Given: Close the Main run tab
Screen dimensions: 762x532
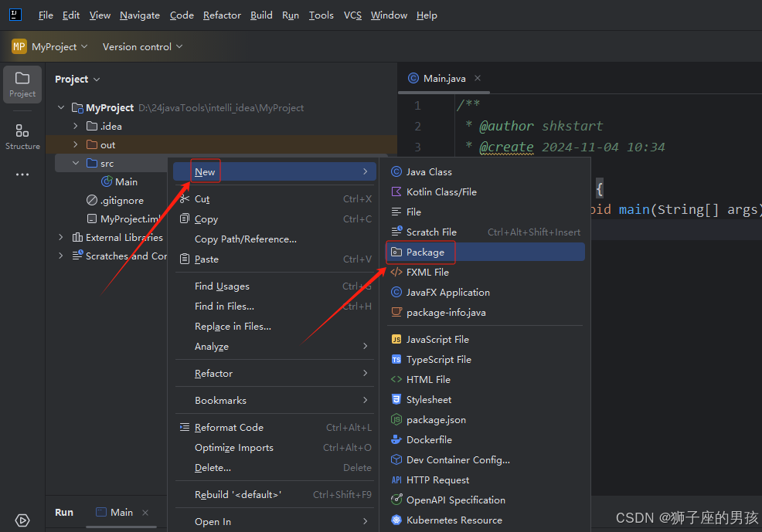Looking at the screenshot, I should point(145,512).
